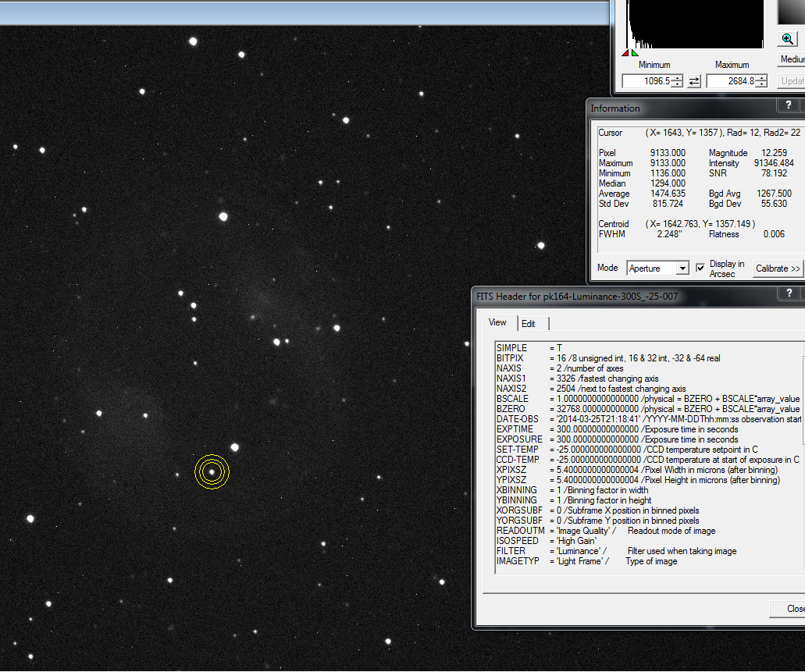The image size is (805, 672).
Task: Select the EXPOSURE row in FITS header
Action: click(648, 439)
